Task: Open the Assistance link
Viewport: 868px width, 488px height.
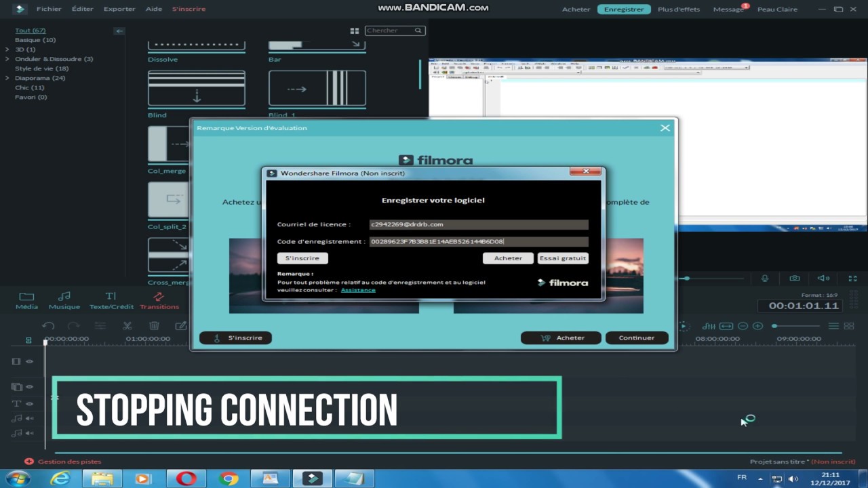Action: (358, 290)
